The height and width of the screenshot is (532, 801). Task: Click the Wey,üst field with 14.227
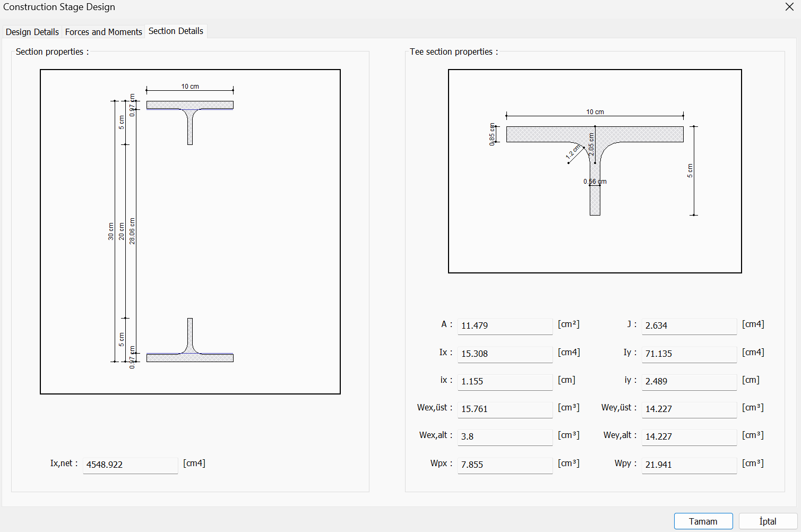(689, 409)
